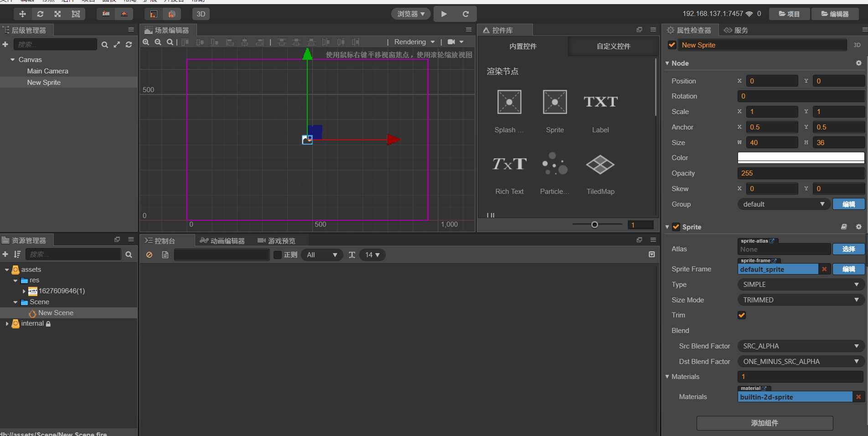
Task: Click the 添加组件 button
Action: click(764, 423)
